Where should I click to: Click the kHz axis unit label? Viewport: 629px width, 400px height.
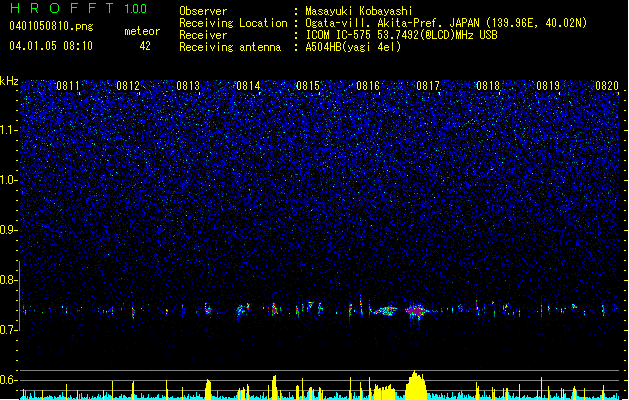tap(9, 81)
